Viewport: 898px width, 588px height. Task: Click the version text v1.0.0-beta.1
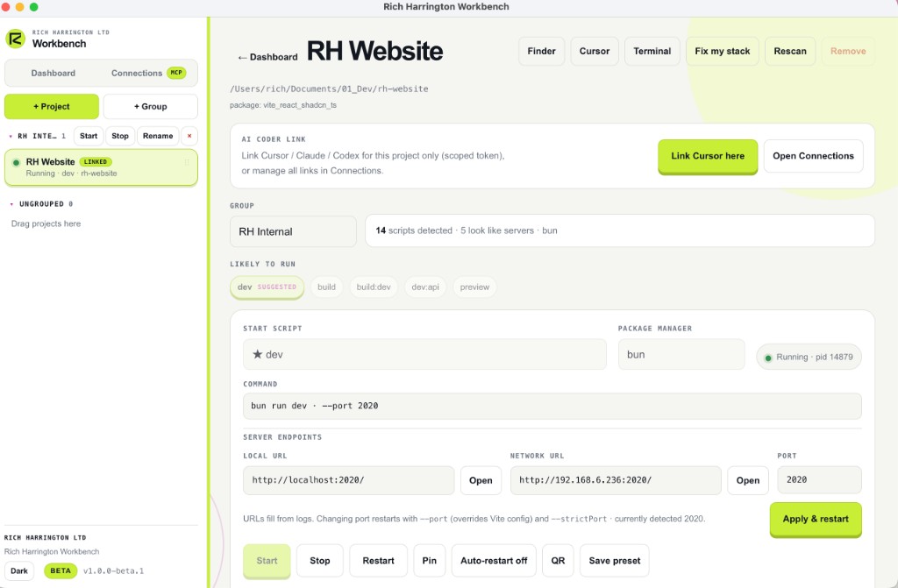tap(113, 571)
